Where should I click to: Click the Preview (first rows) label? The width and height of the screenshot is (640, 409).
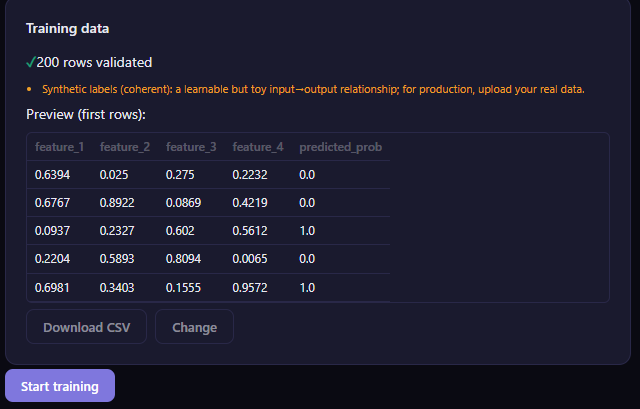click(x=86, y=114)
